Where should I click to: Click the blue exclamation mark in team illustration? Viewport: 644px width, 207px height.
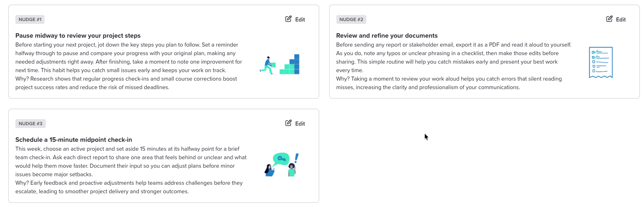click(296, 158)
